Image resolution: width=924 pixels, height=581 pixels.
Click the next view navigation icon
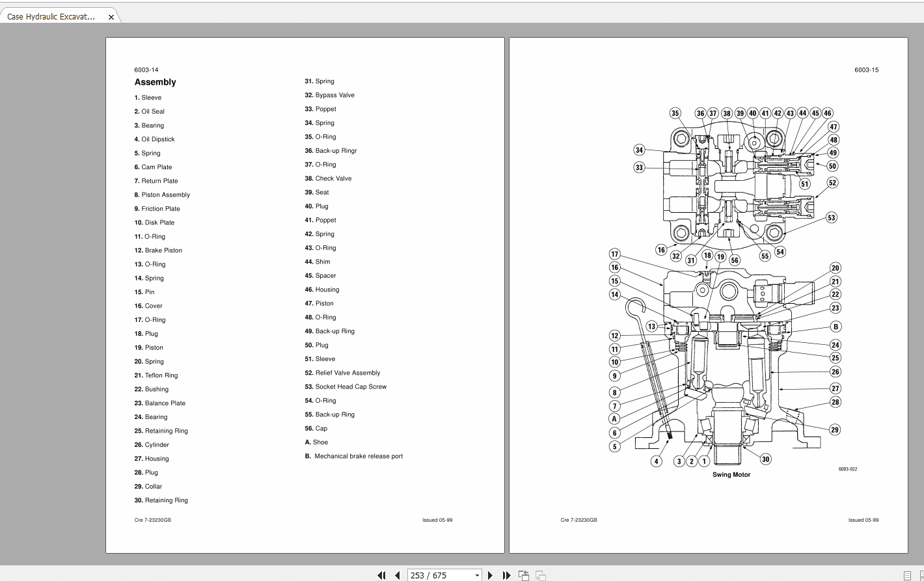coord(540,575)
